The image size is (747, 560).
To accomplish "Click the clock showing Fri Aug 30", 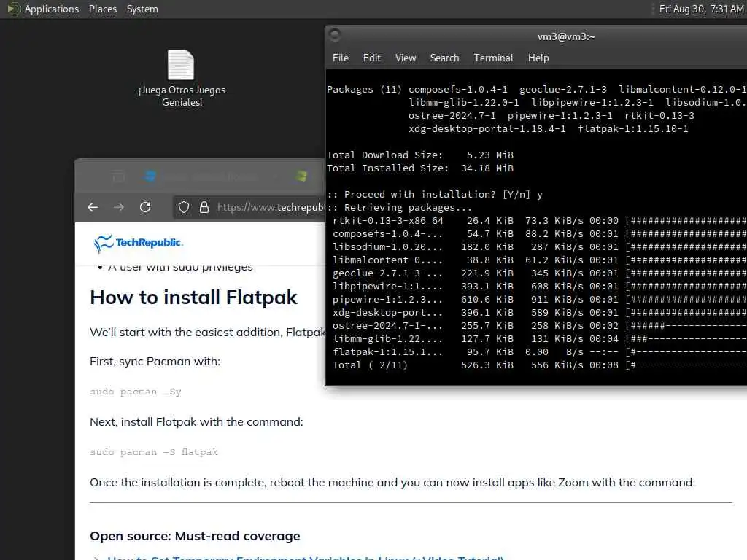I will pyautogui.click(x=701, y=9).
